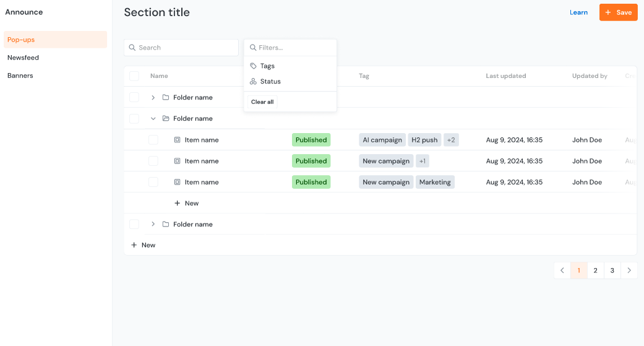Click the open folder icon in expanded row

point(165,118)
